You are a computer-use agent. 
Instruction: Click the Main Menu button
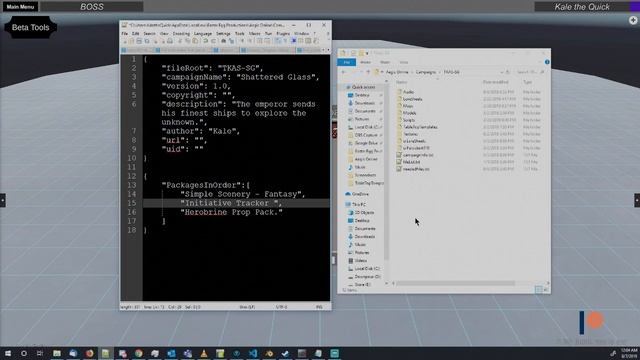[x=20, y=7]
